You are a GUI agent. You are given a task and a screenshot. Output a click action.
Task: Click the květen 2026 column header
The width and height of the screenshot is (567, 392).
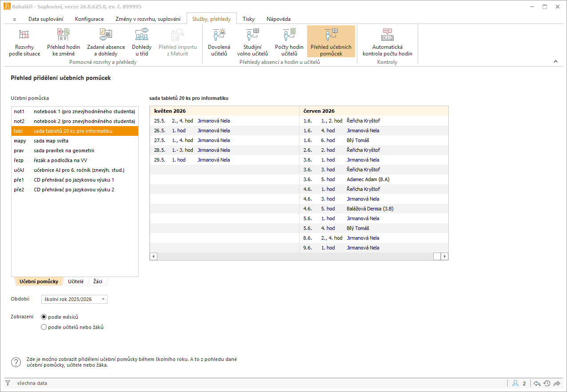click(225, 111)
